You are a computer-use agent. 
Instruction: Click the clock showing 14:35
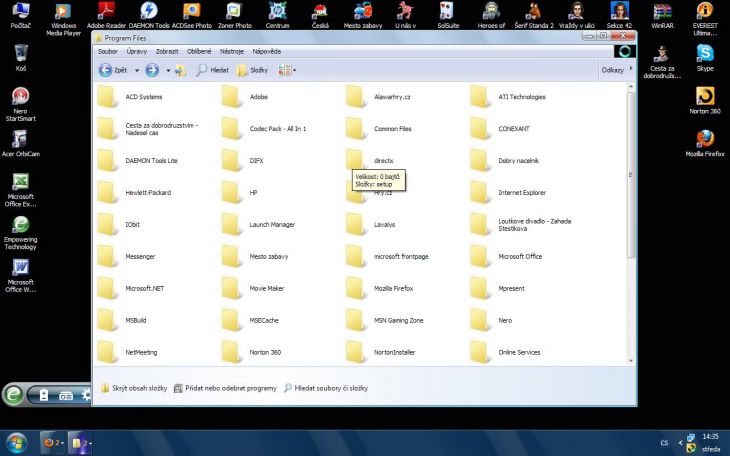click(x=710, y=437)
